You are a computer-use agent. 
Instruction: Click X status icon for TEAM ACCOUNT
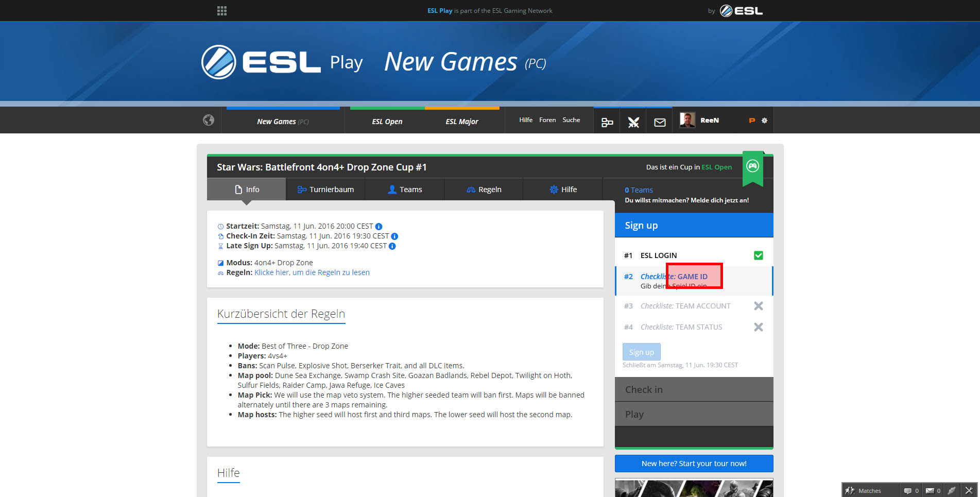(x=759, y=306)
